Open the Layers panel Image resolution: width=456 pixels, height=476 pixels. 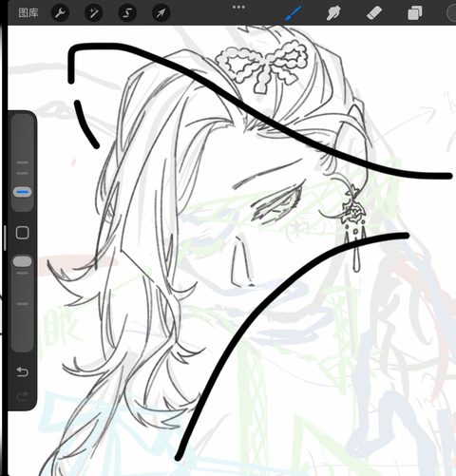[x=415, y=13]
